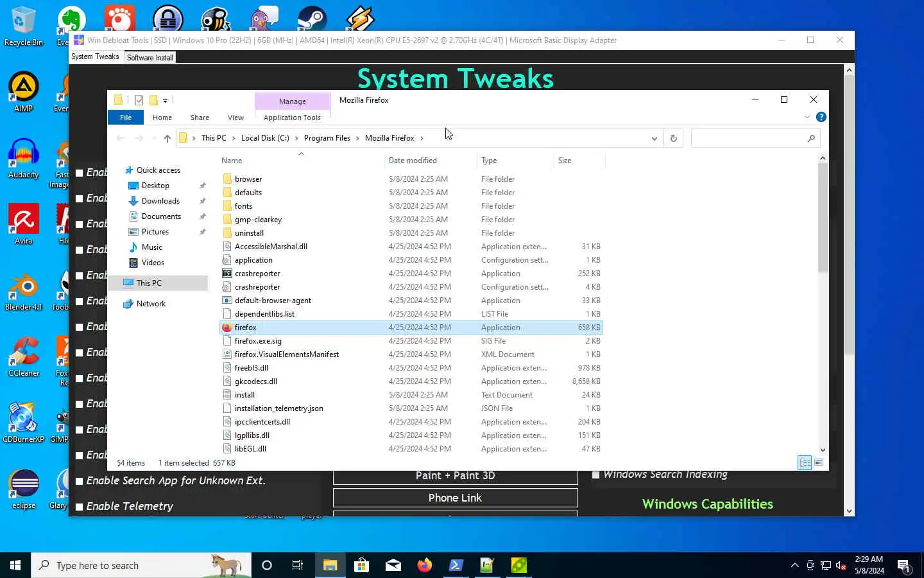The height and width of the screenshot is (578, 924).
Task: Open Downloads in Quick access
Action: point(160,201)
